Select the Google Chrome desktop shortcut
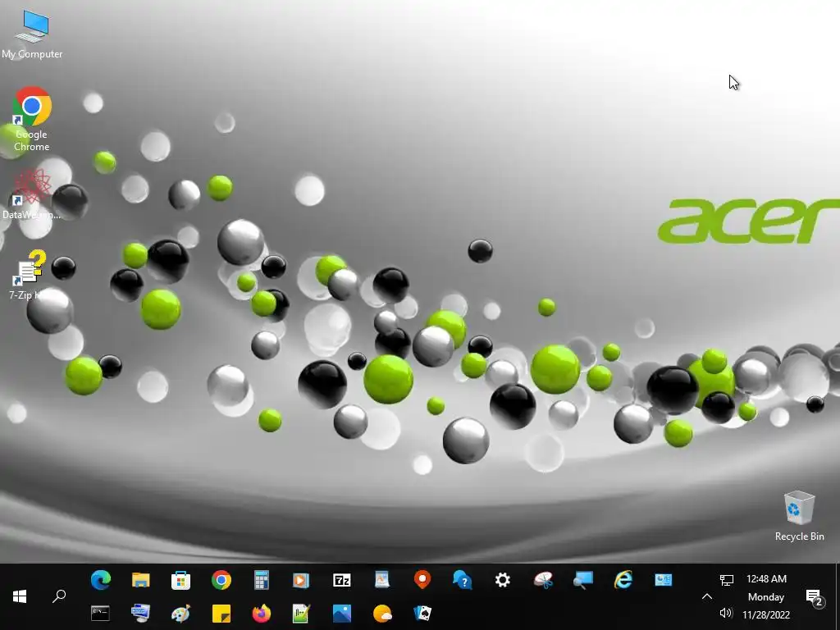The image size is (840, 630). coord(32,119)
